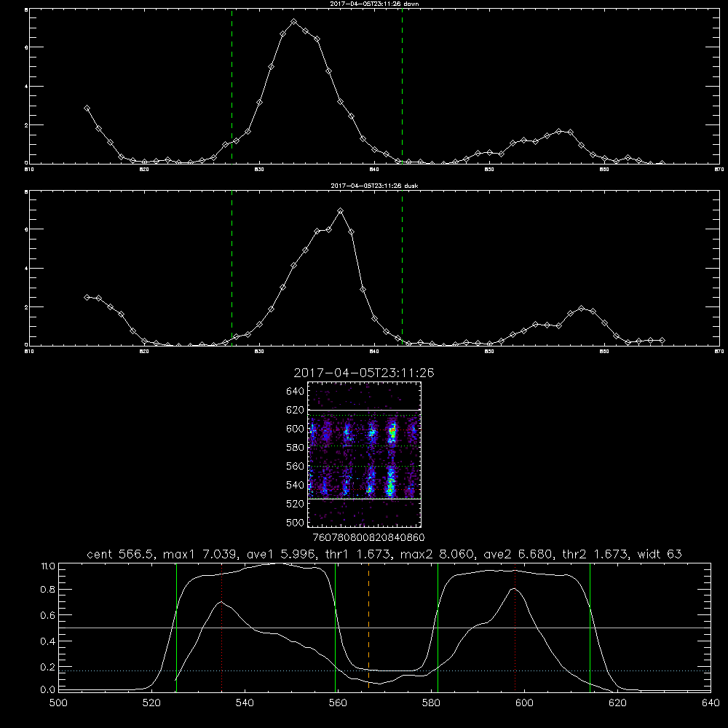Click the 560 label on bottom plot x-axis
This screenshot has height=728, width=728.
338,703
